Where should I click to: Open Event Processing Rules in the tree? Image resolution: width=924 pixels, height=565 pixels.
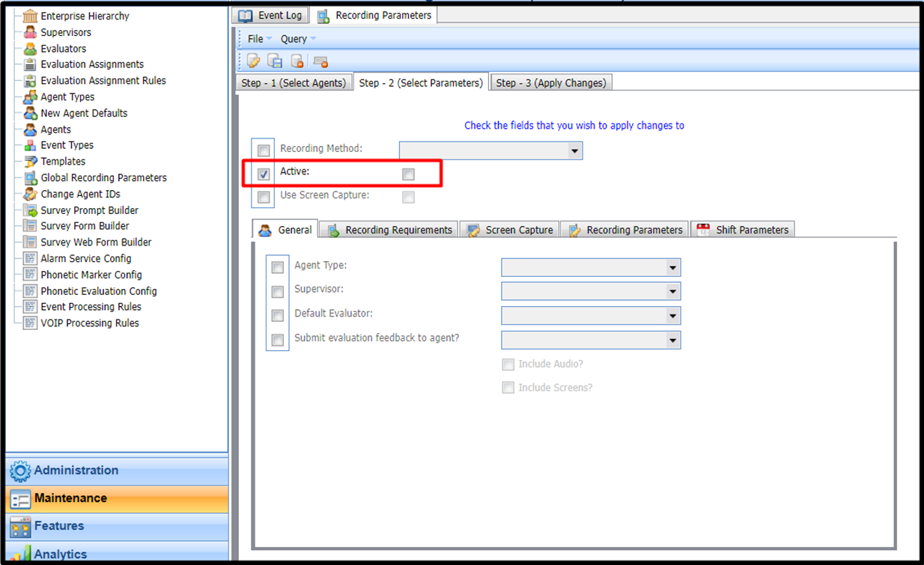[x=91, y=307]
